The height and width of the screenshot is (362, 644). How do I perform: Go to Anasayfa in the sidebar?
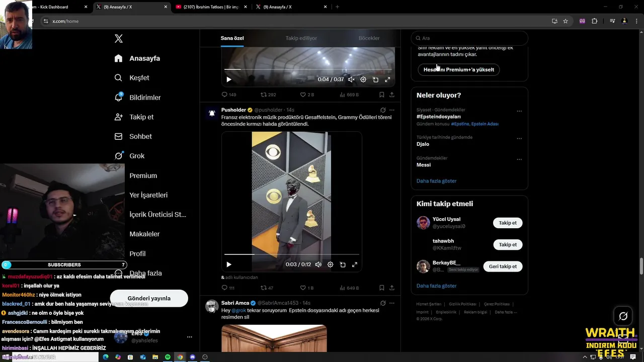137,58
